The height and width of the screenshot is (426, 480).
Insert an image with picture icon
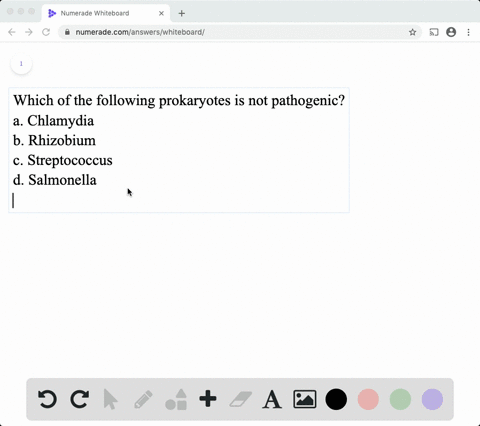pyautogui.click(x=305, y=399)
